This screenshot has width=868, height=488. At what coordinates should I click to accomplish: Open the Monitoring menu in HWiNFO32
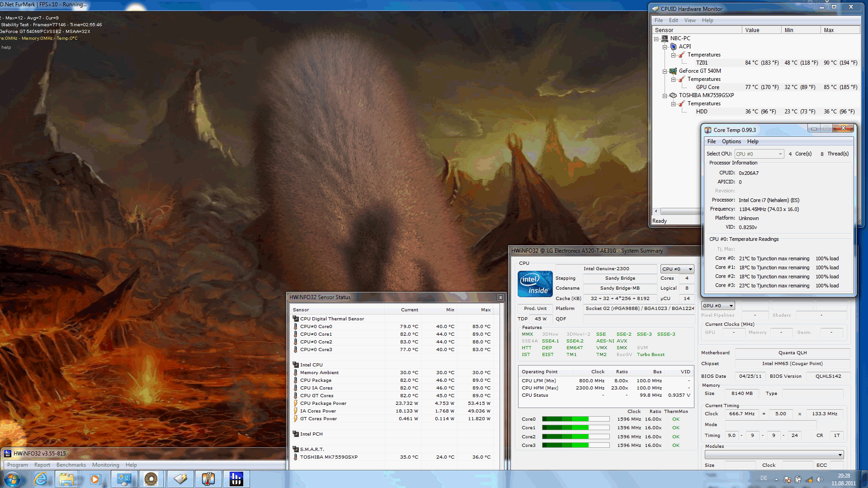click(x=105, y=465)
